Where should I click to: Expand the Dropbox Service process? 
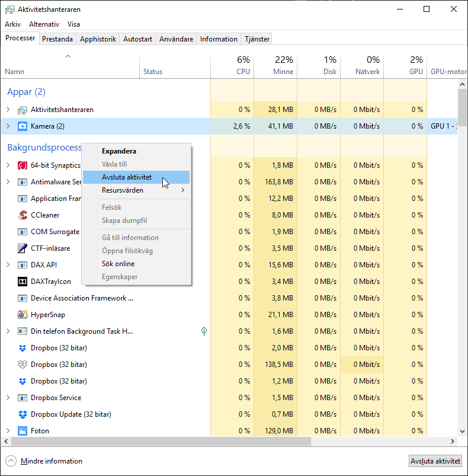click(8, 398)
